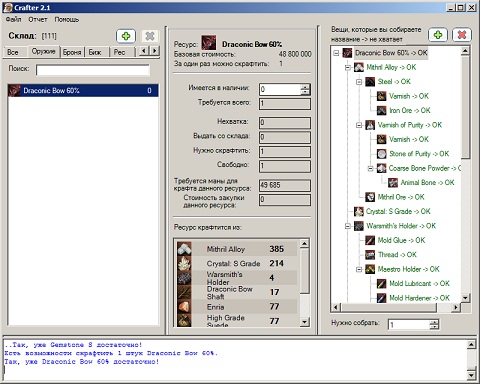Click the Iron Ore icon in the tree
The image size is (480, 384).
click(x=381, y=110)
